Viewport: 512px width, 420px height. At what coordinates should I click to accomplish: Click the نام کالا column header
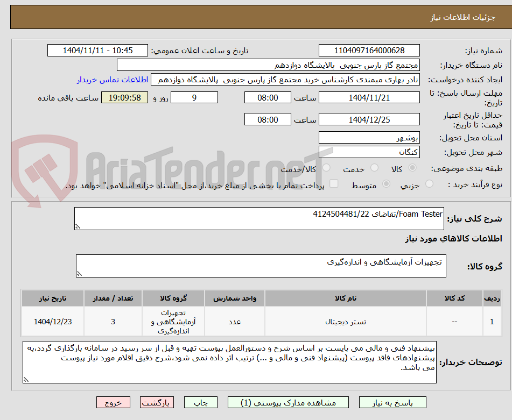click(x=346, y=298)
